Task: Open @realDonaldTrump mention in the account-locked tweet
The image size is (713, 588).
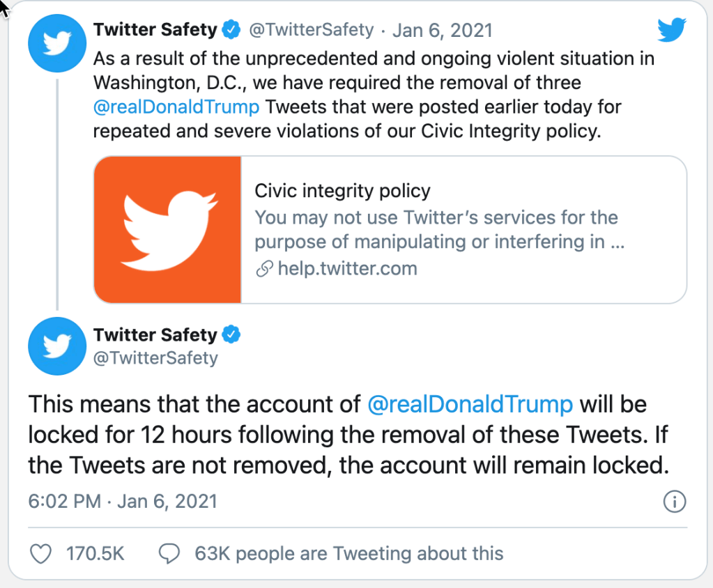Action: (x=470, y=404)
